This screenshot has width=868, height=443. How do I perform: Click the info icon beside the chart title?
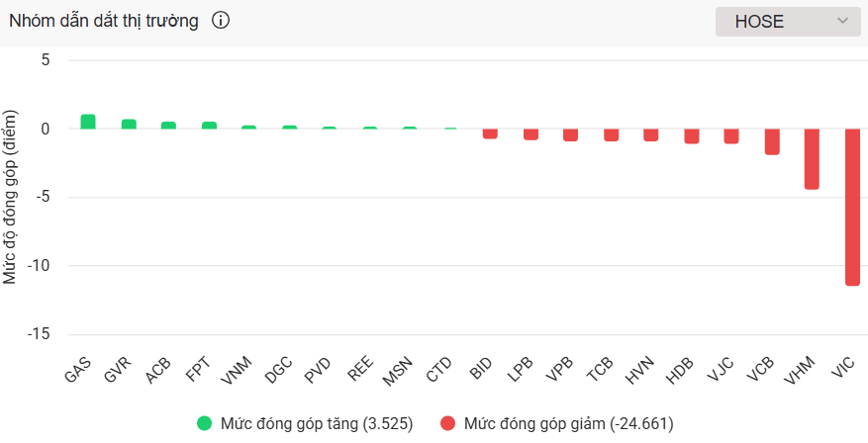(221, 21)
